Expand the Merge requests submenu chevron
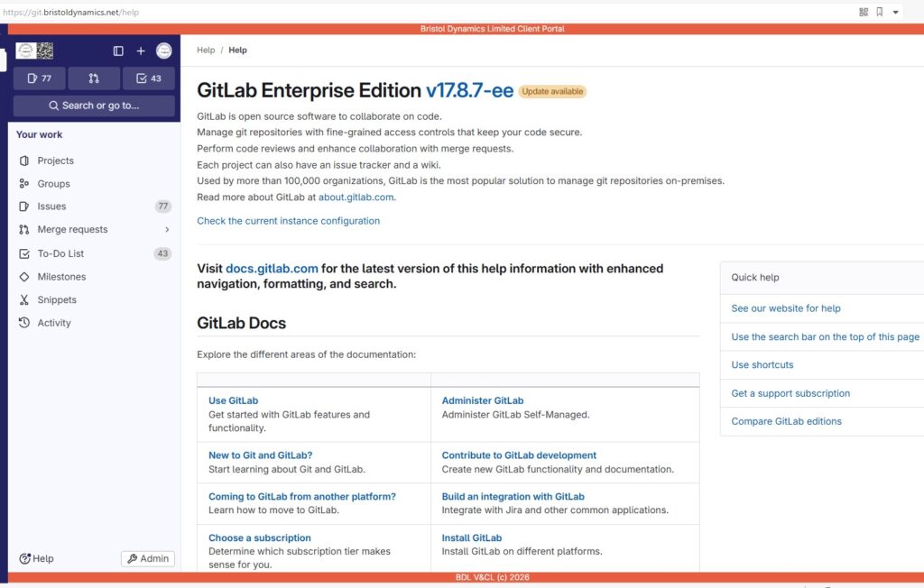Screen dimensions: 924x588 pyautogui.click(x=167, y=230)
